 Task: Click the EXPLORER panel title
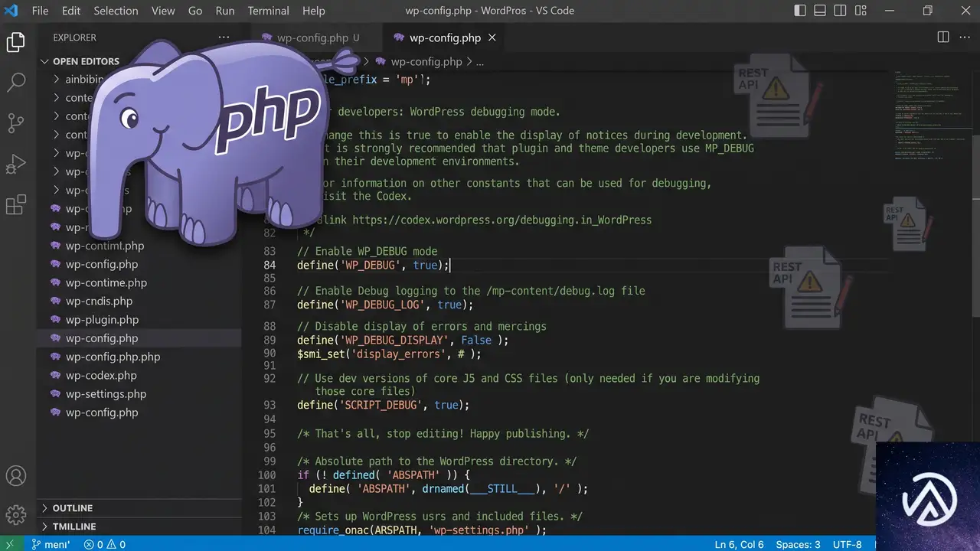[75, 37]
